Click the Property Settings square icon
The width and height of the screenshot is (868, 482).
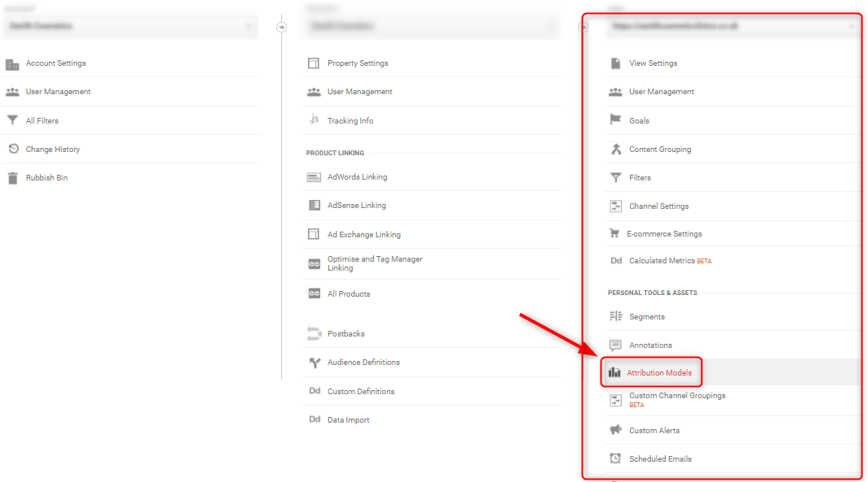pos(314,63)
